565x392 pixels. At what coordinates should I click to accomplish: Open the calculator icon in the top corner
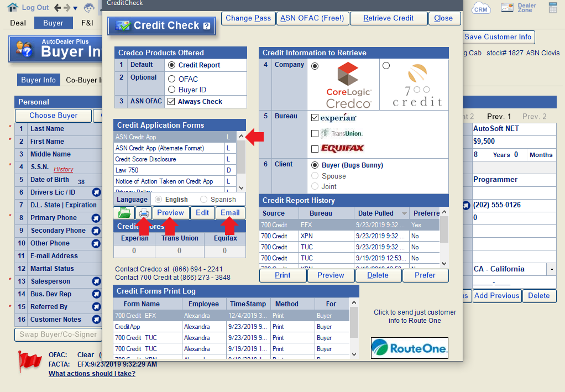click(x=553, y=8)
